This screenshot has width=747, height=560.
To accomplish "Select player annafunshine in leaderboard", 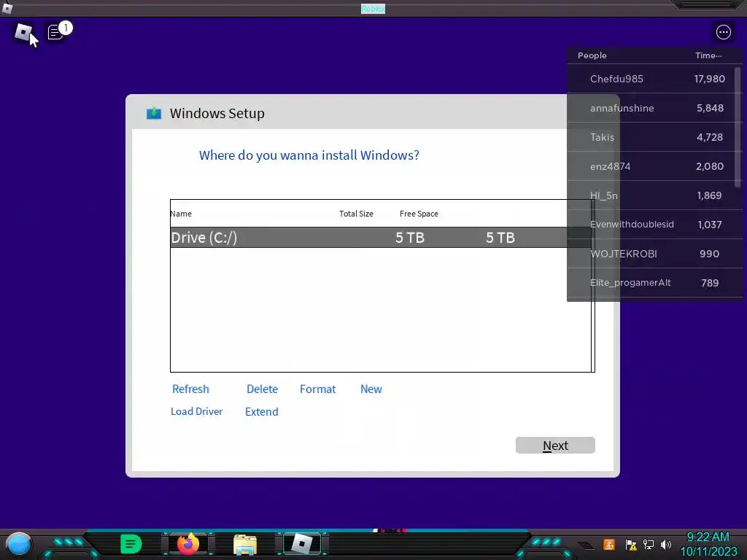I will point(654,108).
